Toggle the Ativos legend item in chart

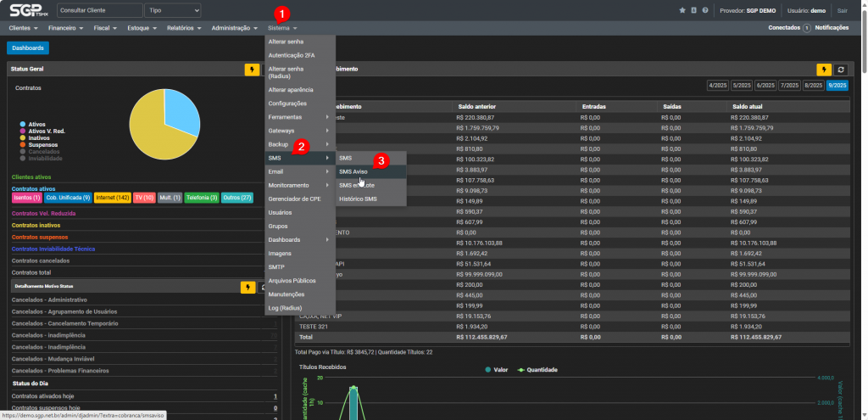(x=36, y=124)
